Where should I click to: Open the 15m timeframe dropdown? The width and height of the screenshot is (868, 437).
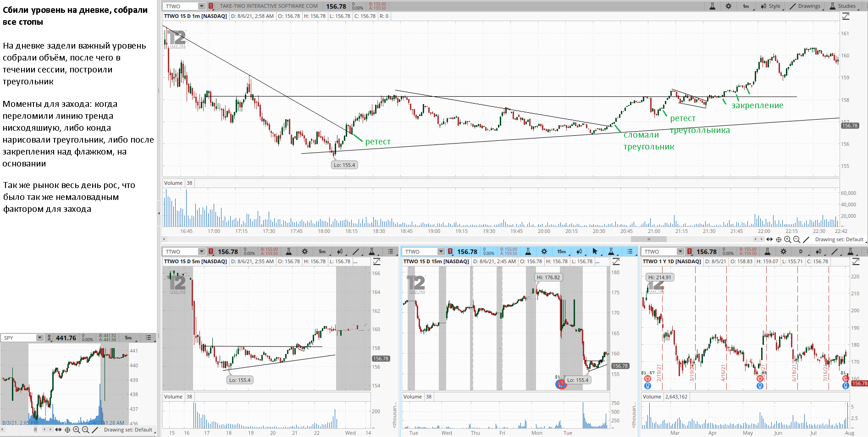click(x=562, y=251)
